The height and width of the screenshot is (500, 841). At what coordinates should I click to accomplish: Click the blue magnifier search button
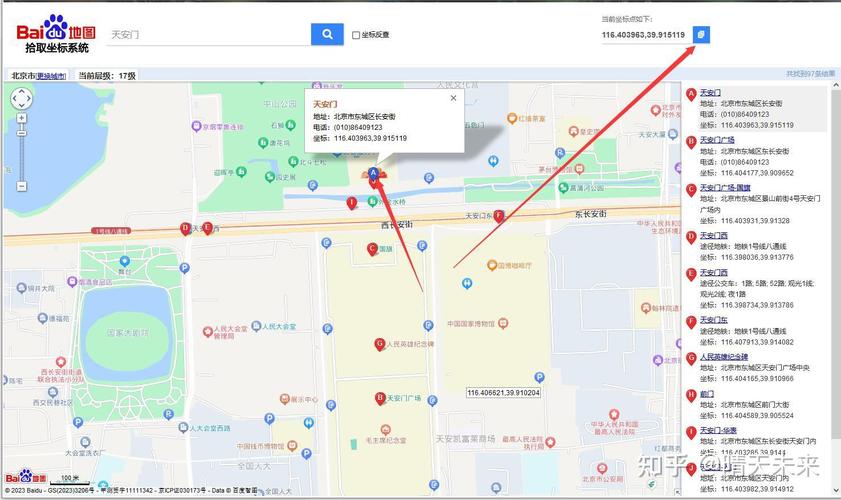coord(327,34)
